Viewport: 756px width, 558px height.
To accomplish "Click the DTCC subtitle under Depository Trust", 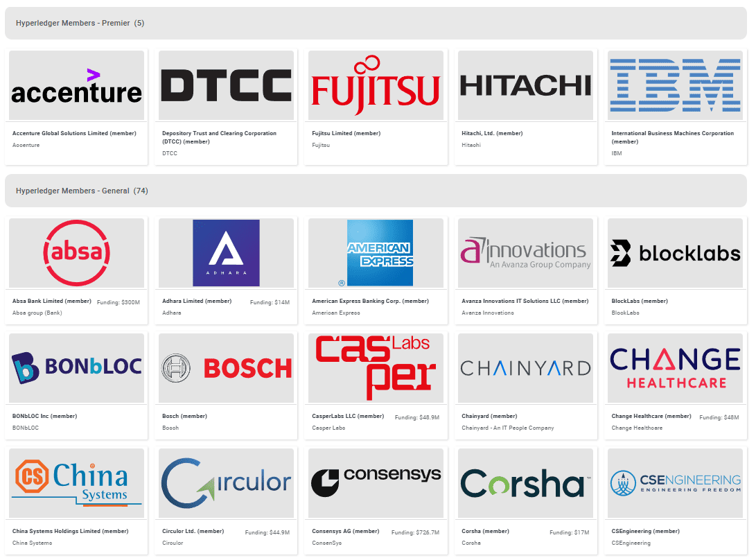I will (x=170, y=153).
